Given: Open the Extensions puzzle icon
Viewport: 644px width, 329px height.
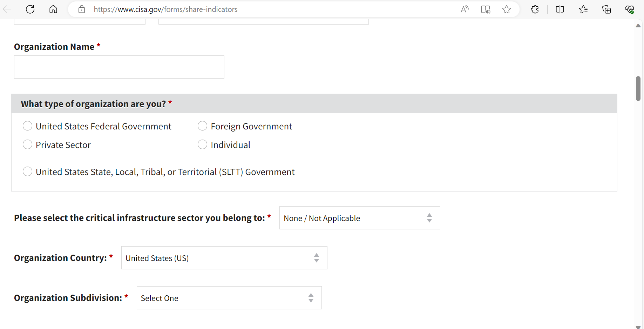Looking at the screenshot, I should [x=535, y=9].
